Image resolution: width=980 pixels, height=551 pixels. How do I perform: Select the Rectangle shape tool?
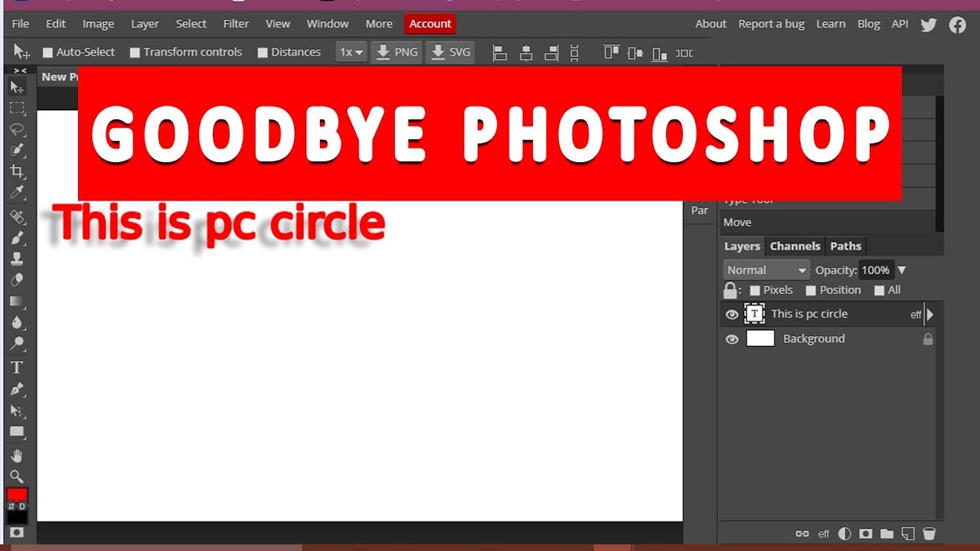click(x=17, y=432)
